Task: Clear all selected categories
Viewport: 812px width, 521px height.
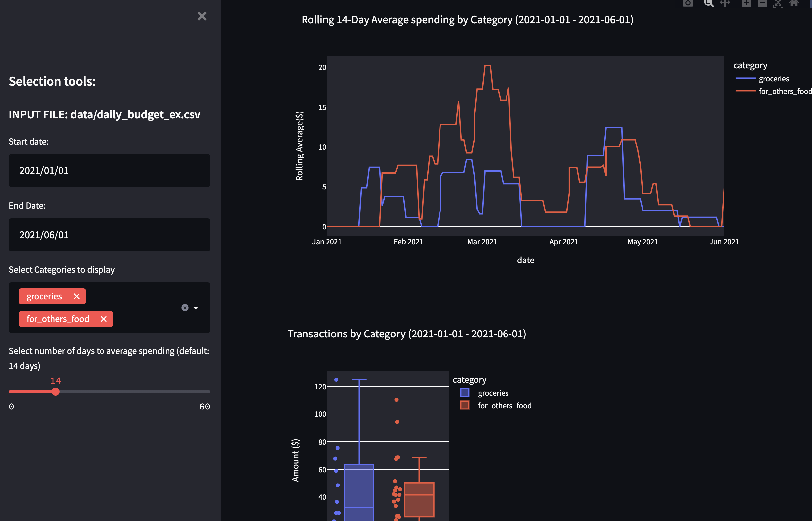Action: point(185,308)
